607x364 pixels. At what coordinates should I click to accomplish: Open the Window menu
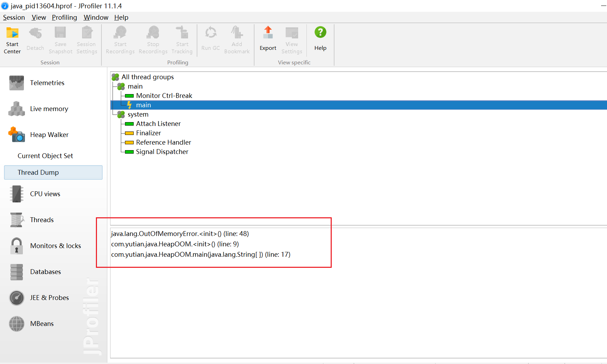(x=96, y=18)
